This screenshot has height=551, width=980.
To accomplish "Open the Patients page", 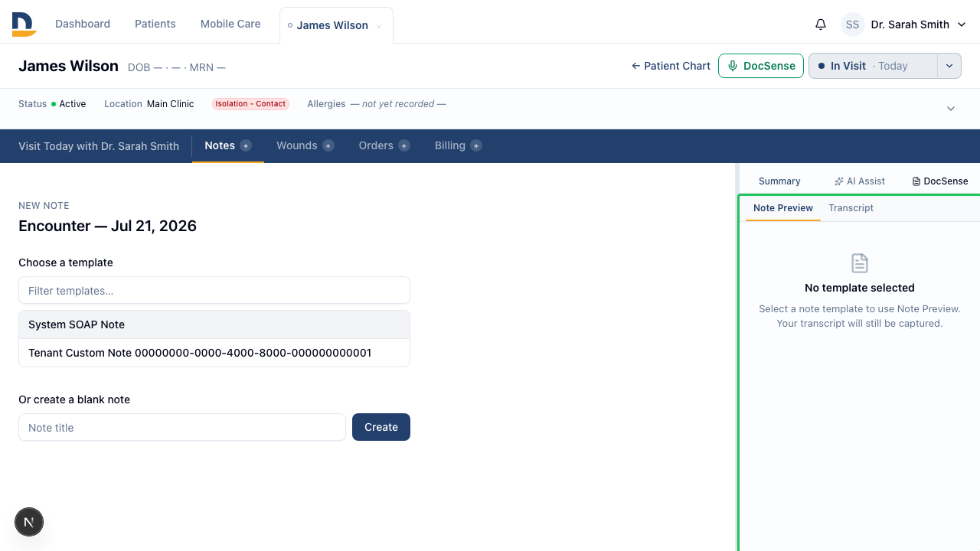I will point(155,24).
